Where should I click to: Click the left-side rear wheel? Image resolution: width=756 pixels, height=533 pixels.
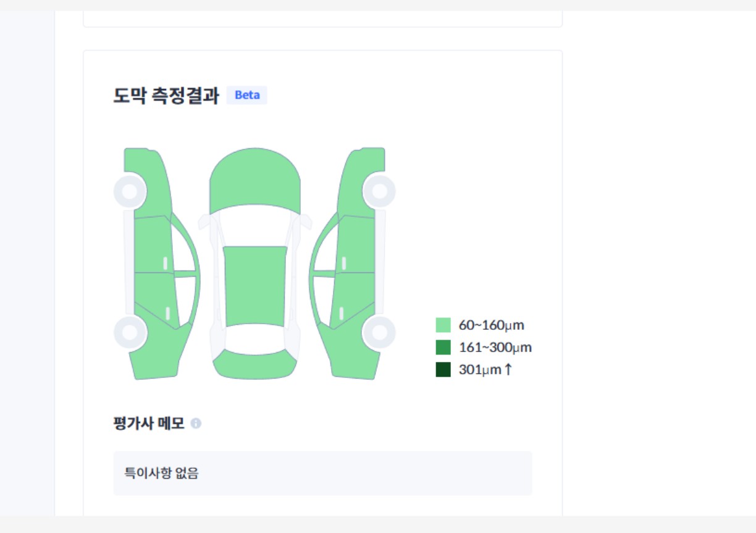pyautogui.click(x=130, y=332)
